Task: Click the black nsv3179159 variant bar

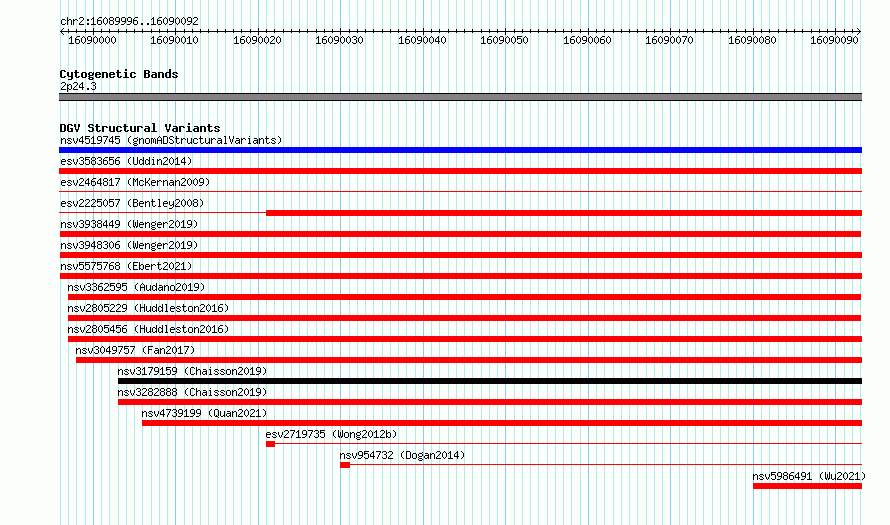Action: coord(490,381)
